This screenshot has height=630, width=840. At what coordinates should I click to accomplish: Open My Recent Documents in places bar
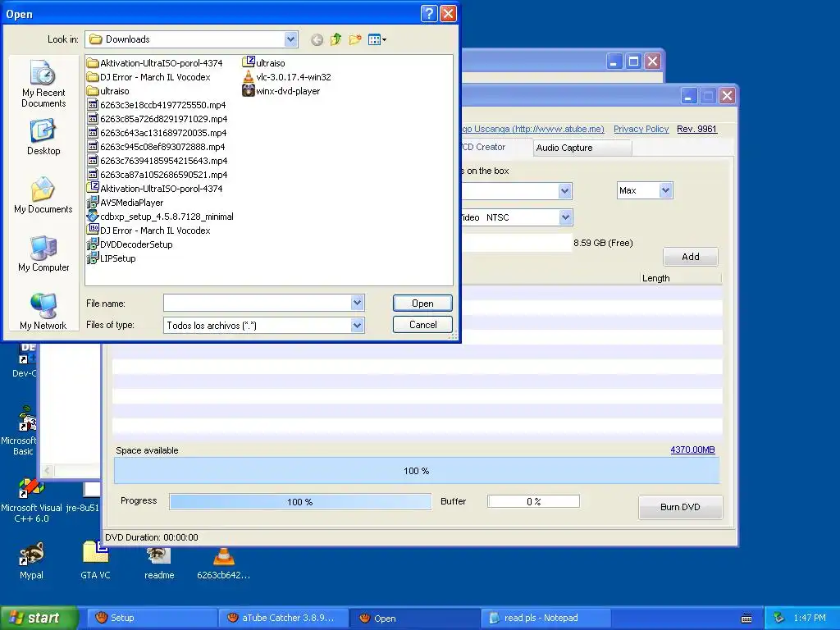tap(43, 84)
